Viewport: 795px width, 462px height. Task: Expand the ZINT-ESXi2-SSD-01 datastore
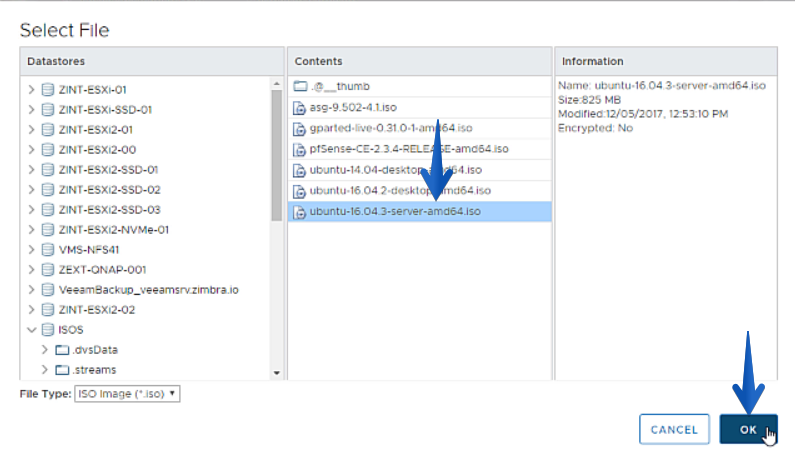click(31, 170)
